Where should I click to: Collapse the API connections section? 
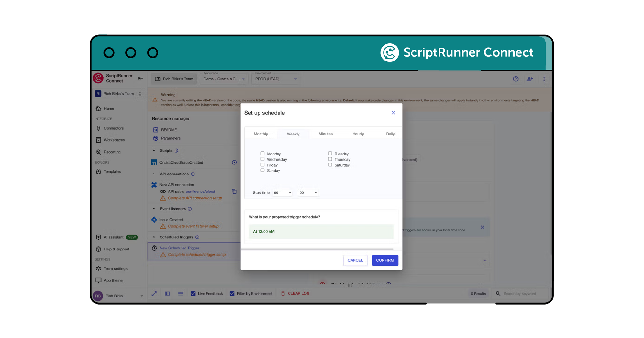[x=154, y=174]
